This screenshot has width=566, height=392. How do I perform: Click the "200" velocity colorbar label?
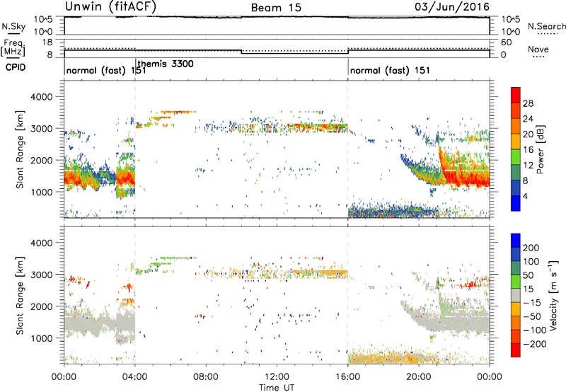tap(531, 248)
